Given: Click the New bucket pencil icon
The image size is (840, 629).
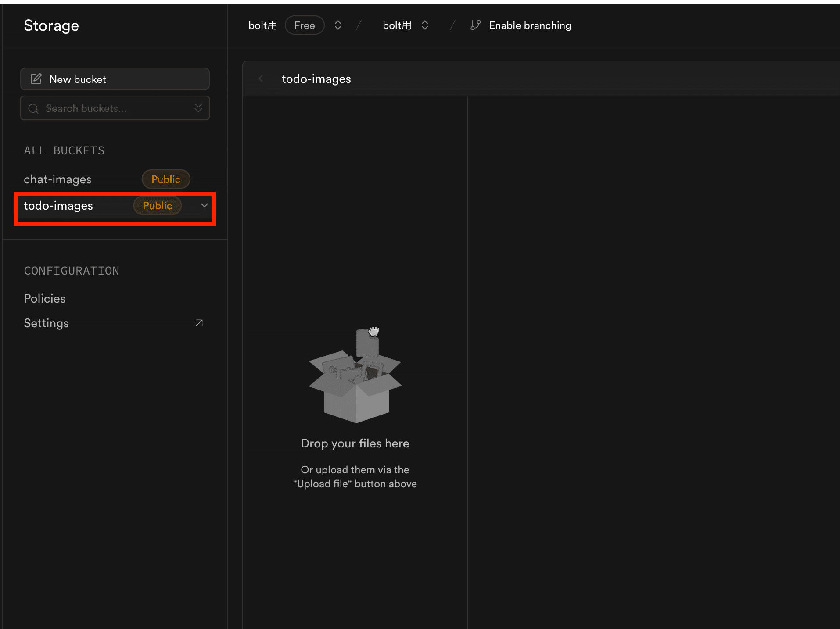Looking at the screenshot, I should coord(36,79).
